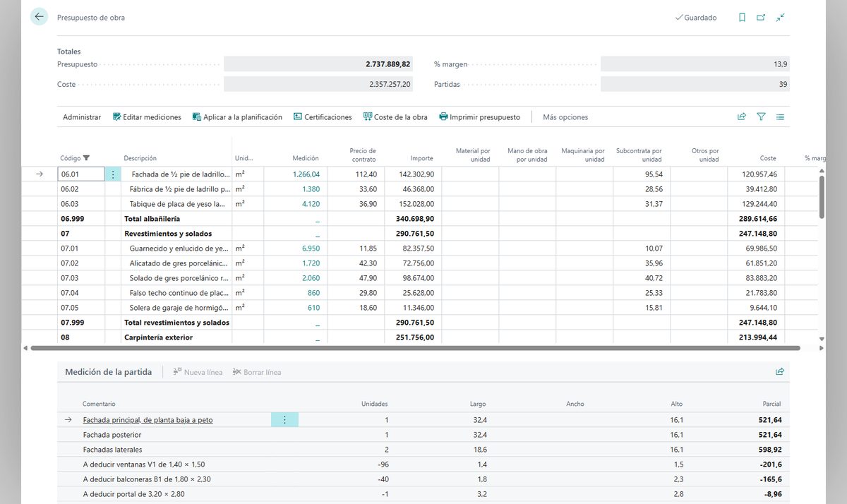Click the Medición column header
The width and height of the screenshot is (847, 504).
tap(306, 158)
